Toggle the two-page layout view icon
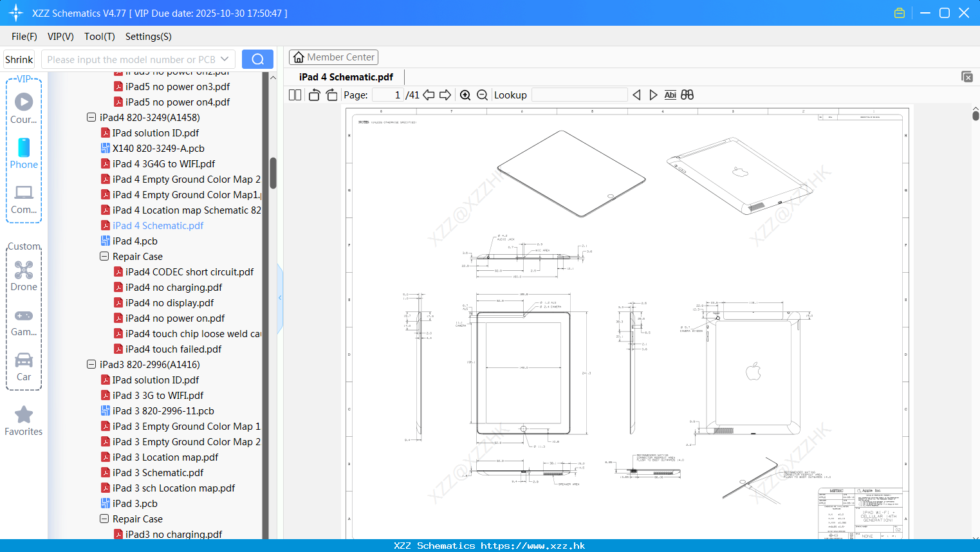The width and height of the screenshot is (980, 552). click(x=295, y=95)
